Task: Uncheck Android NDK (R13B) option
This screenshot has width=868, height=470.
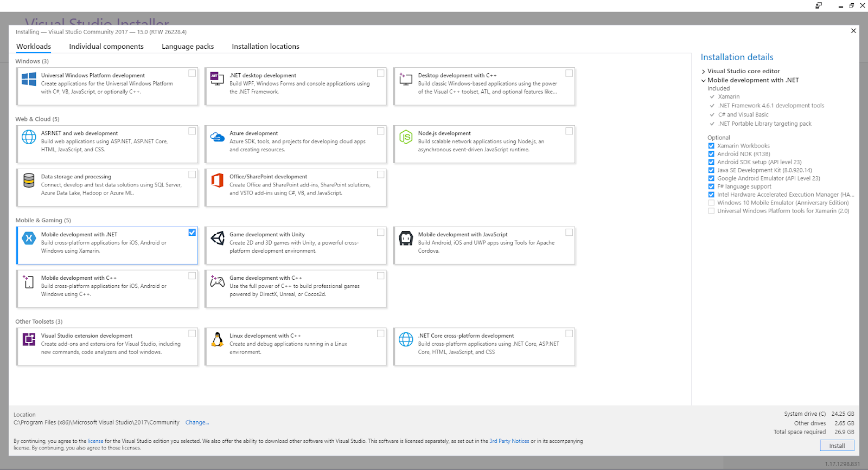Action: 711,154
